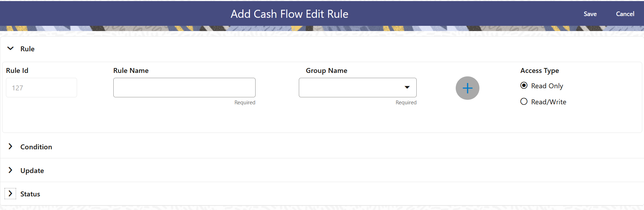
Task: Cancel adding the cash flow edit rule
Action: [625, 14]
